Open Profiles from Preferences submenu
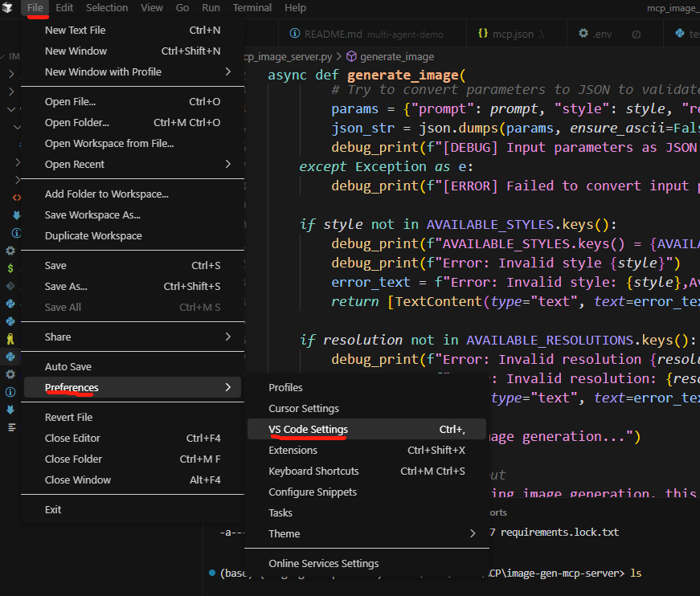 [x=367, y=388]
